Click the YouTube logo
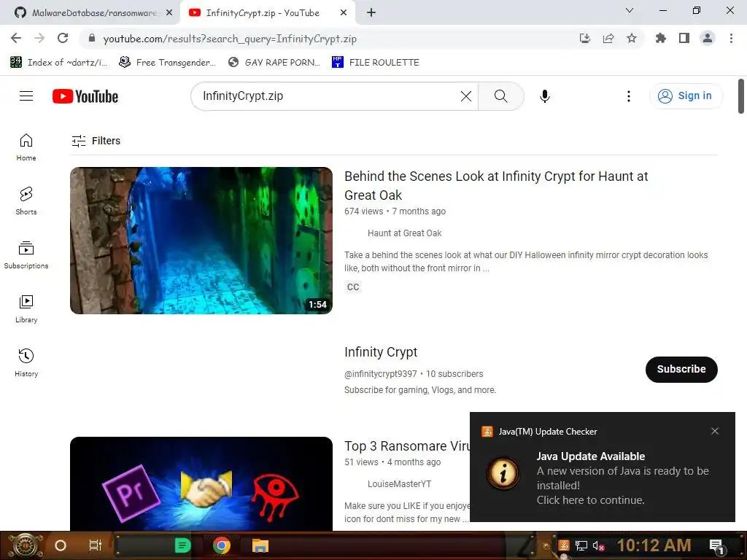The height and width of the screenshot is (560, 747). coord(85,96)
